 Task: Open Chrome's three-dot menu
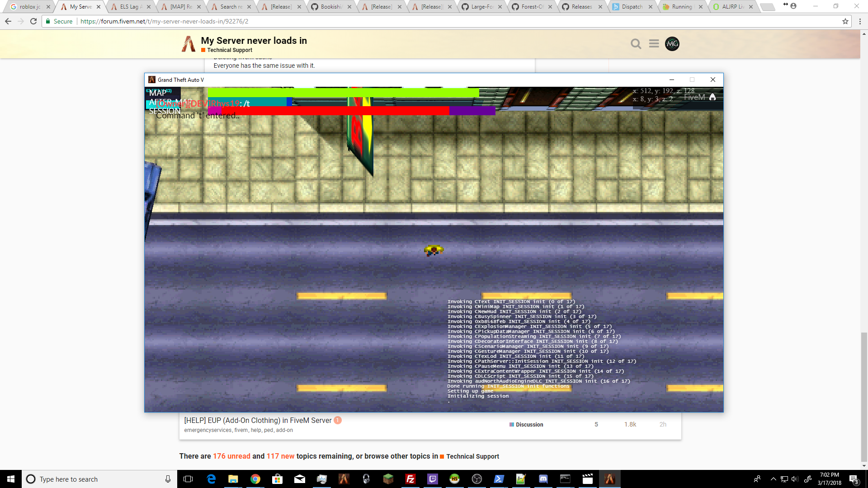pyautogui.click(x=860, y=21)
